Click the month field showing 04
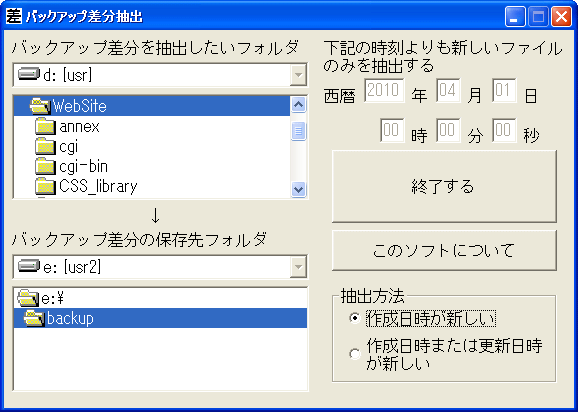 click(448, 90)
